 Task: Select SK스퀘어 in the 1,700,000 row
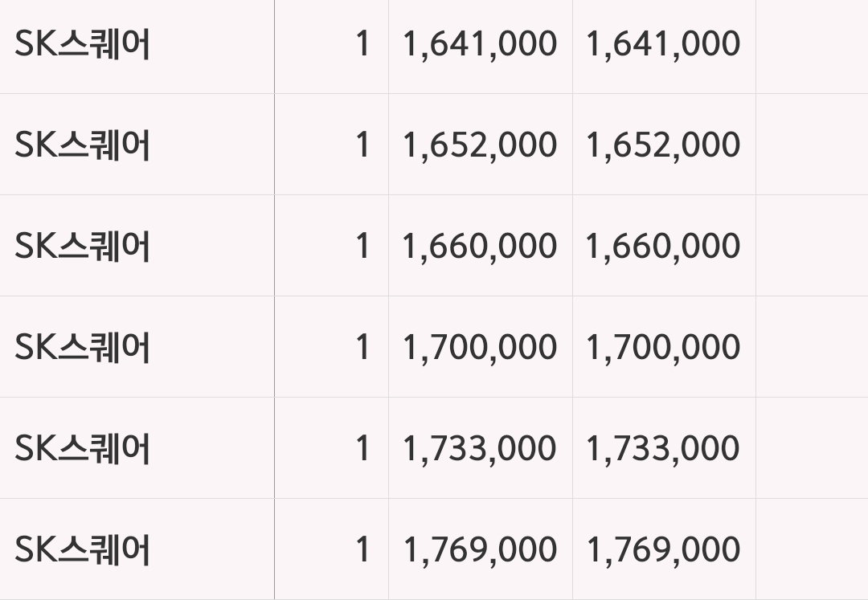(83, 348)
